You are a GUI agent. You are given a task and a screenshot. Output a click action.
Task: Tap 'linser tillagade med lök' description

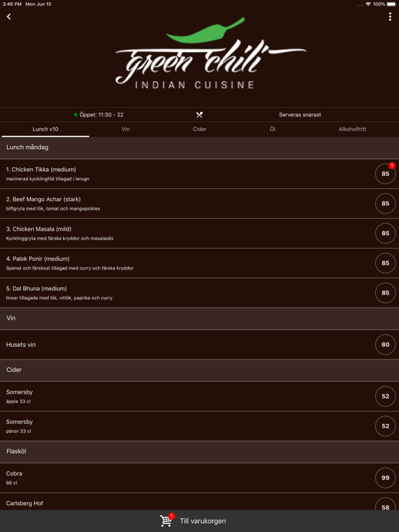coord(59,298)
